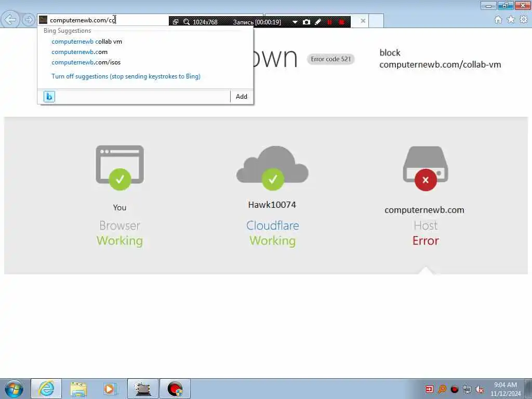Stop the recording with red stop button
The height and width of the screenshot is (399, 532).
342,22
